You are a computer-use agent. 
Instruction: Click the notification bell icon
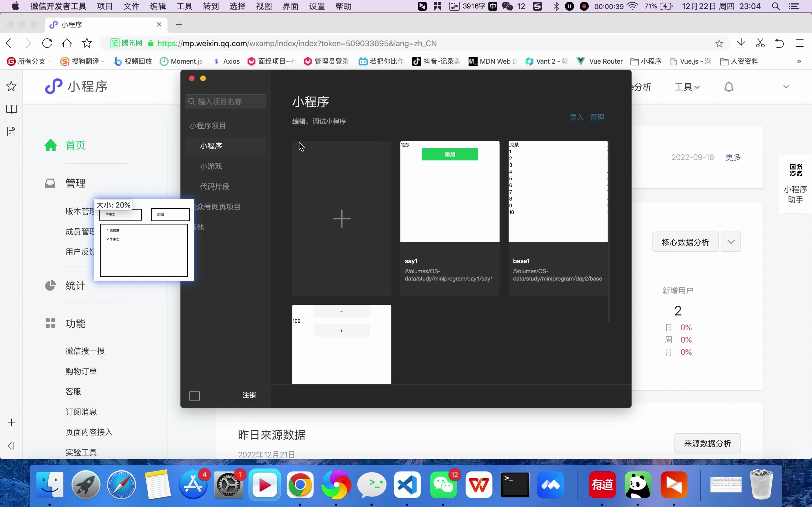[x=728, y=87]
